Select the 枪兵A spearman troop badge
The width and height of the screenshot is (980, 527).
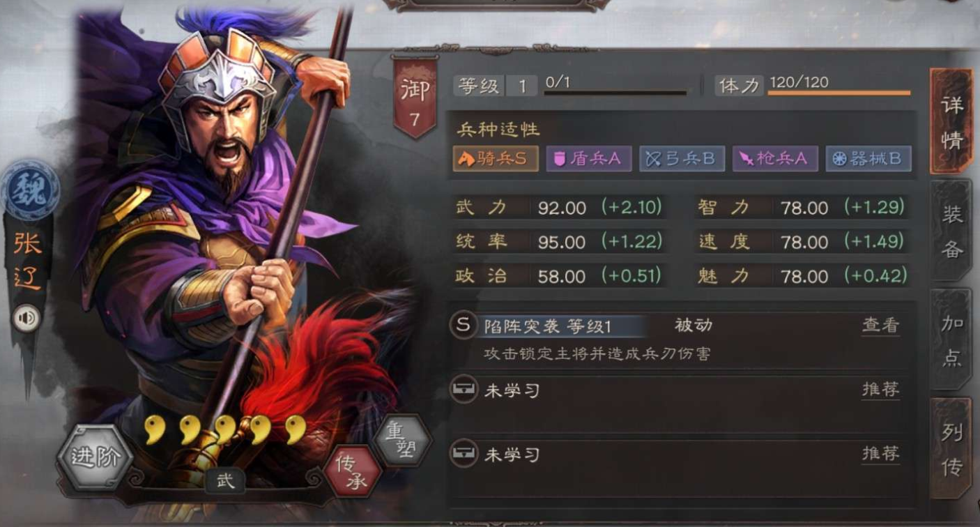[x=775, y=159]
